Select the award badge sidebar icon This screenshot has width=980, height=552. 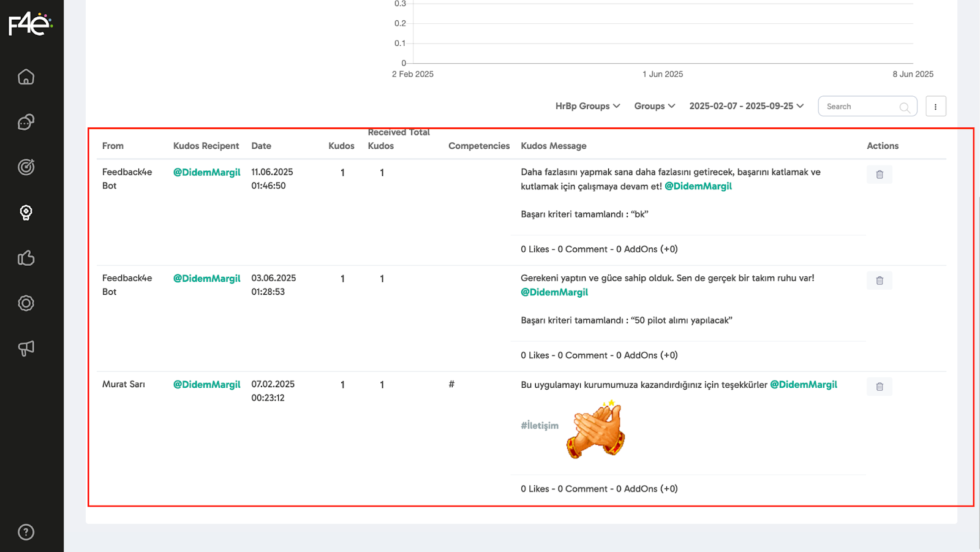(x=26, y=213)
